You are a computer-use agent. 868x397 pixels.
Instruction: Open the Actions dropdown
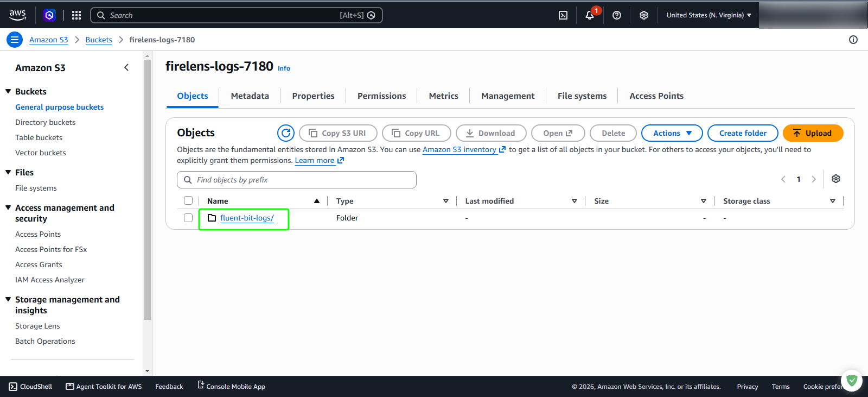(672, 133)
